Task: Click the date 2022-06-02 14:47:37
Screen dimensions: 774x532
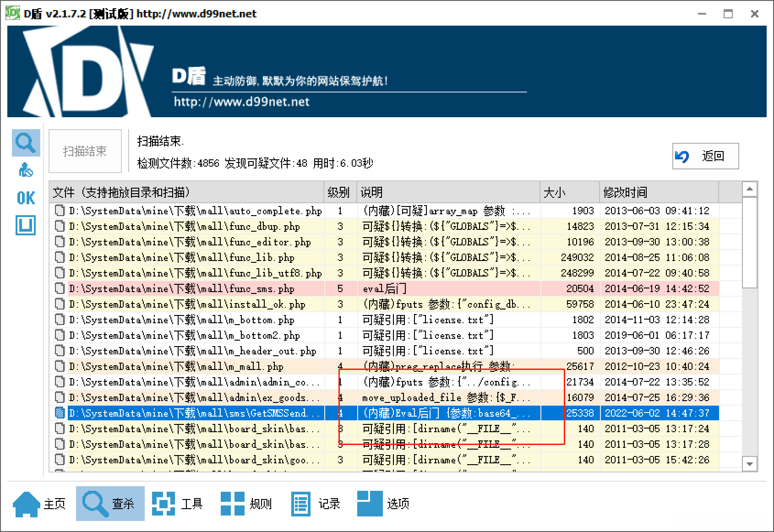Action: click(x=657, y=413)
